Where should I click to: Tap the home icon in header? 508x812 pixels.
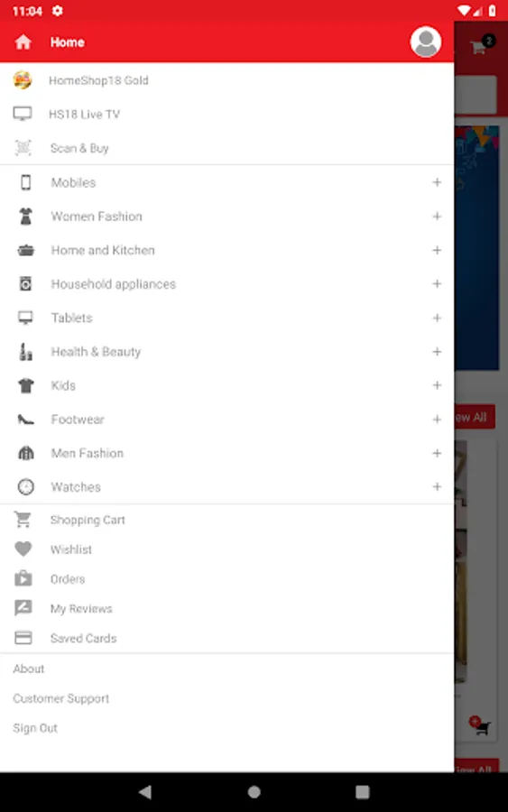coord(23,42)
